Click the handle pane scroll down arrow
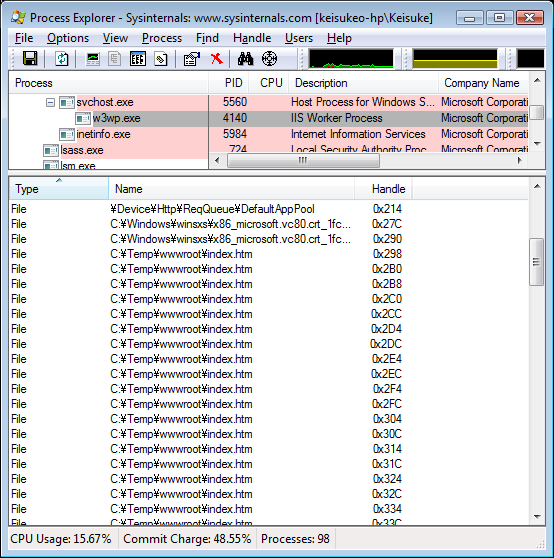Image resolution: width=554 pixels, height=558 pixels. 537,516
